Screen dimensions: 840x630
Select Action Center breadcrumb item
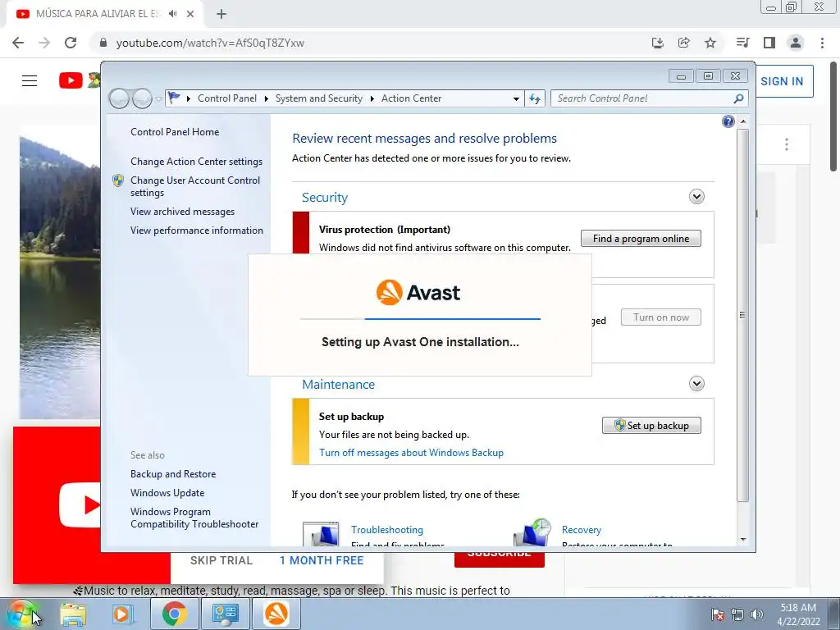[x=412, y=98]
